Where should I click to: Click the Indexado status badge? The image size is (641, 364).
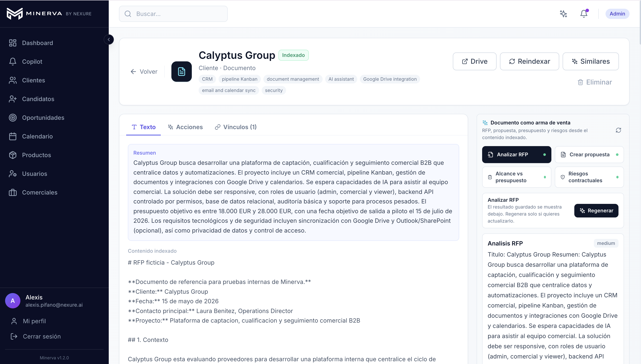[294, 55]
